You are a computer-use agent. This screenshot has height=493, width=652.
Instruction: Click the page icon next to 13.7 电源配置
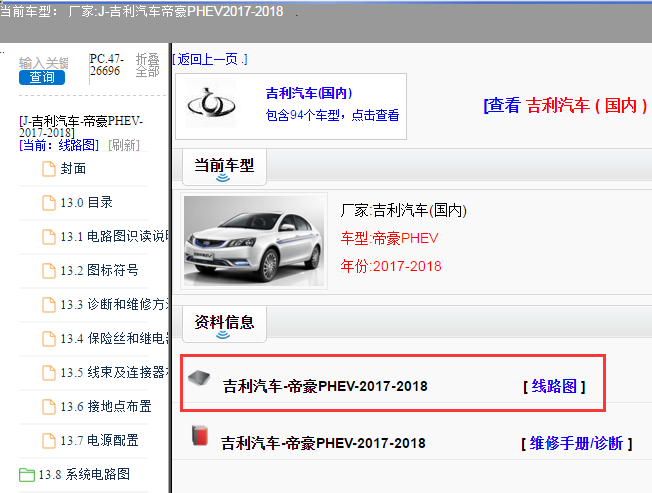pyautogui.click(x=49, y=441)
